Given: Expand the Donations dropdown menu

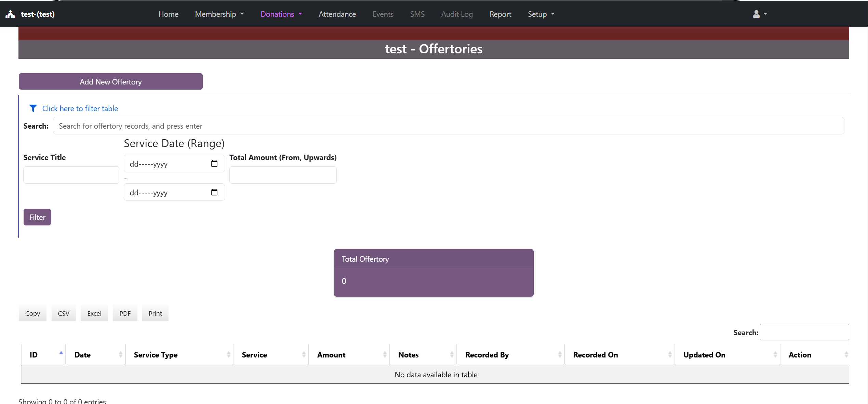Looking at the screenshot, I should click(x=281, y=14).
